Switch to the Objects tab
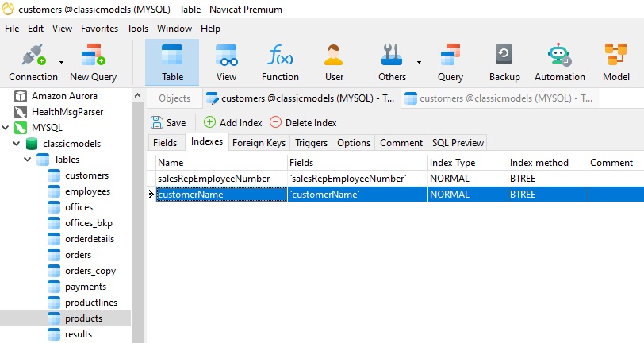The image size is (644, 343). pyautogui.click(x=174, y=98)
